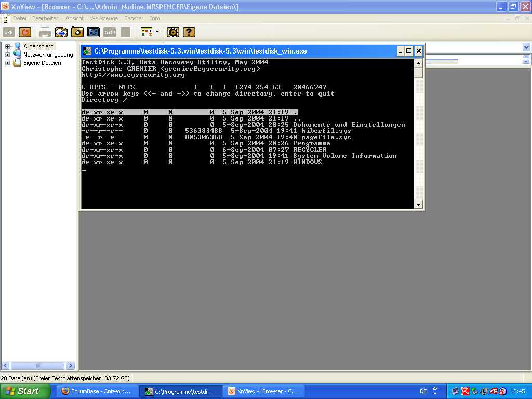Click the http://www.cgsecurity.org text

(133, 75)
